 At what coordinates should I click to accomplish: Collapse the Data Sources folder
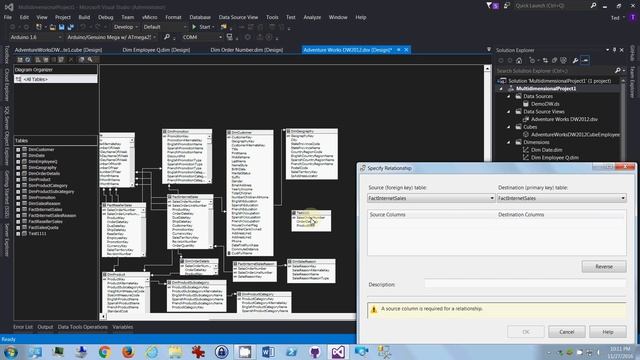(x=509, y=96)
